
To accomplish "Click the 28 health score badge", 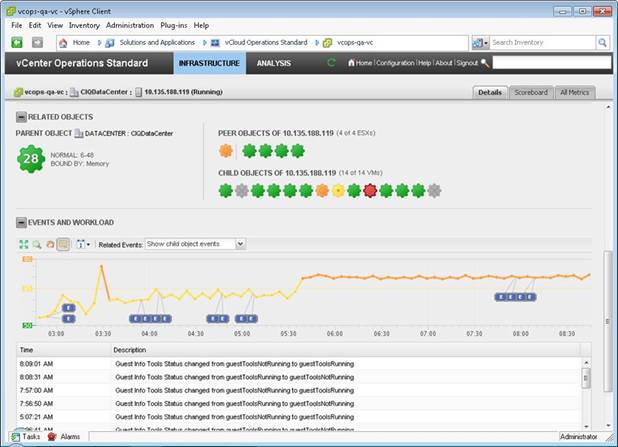I will click(x=31, y=159).
